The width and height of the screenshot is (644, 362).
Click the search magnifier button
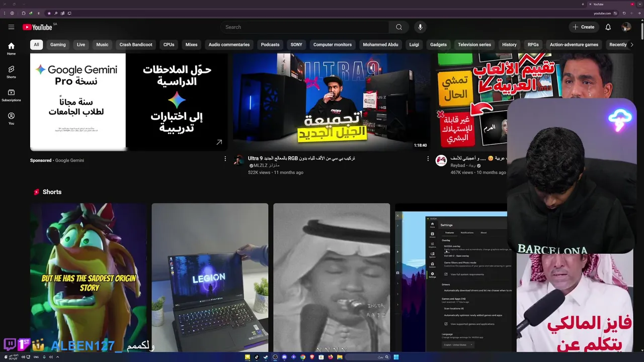[399, 27]
